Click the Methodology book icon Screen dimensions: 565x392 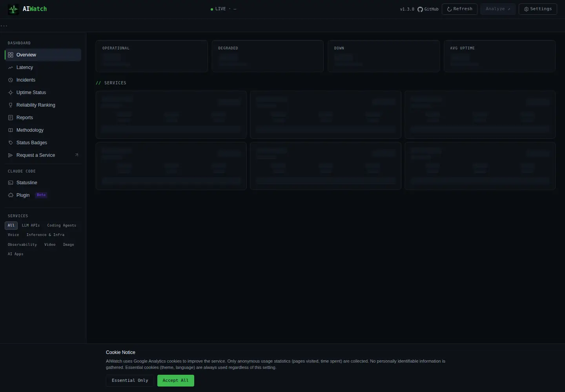[x=11, y=130]
